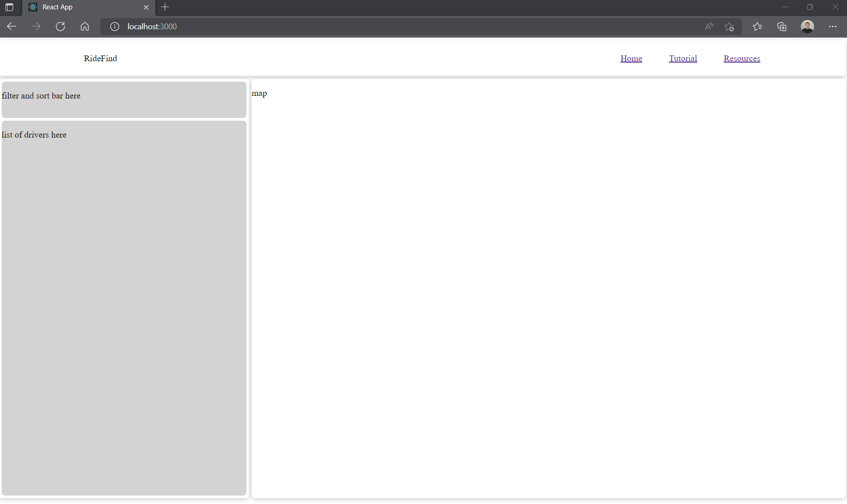Open the Collections icon
Image resolution: width=847 pixels, height=504 pixels.
[x=782, y=27]
